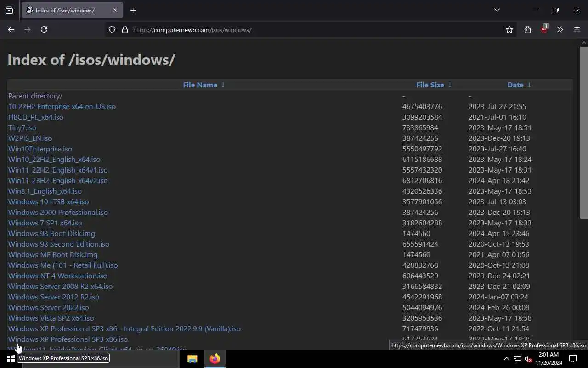This screenshot has width=588, height=368.
Task: Show more tools overflow chevrons
Action: (560, 29)
